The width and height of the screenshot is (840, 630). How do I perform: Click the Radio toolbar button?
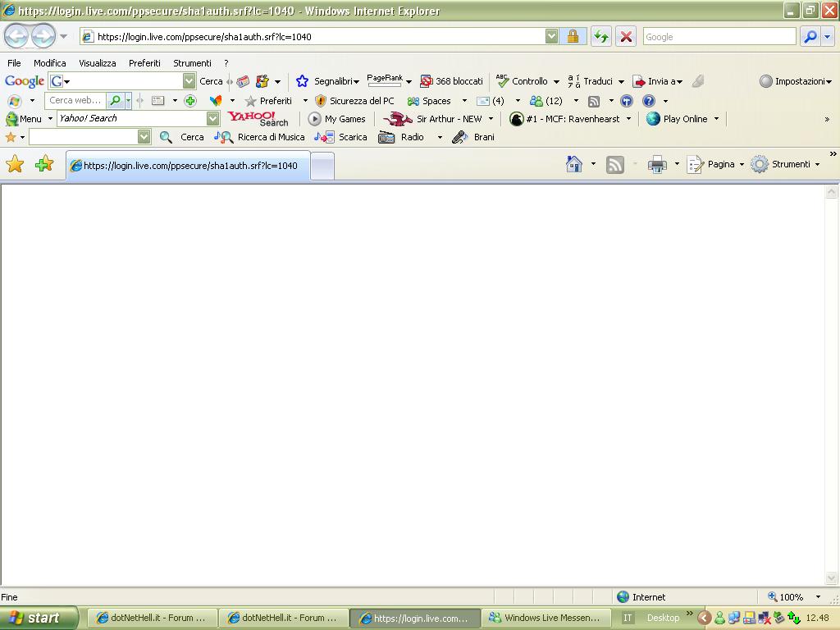coord(401,137)
